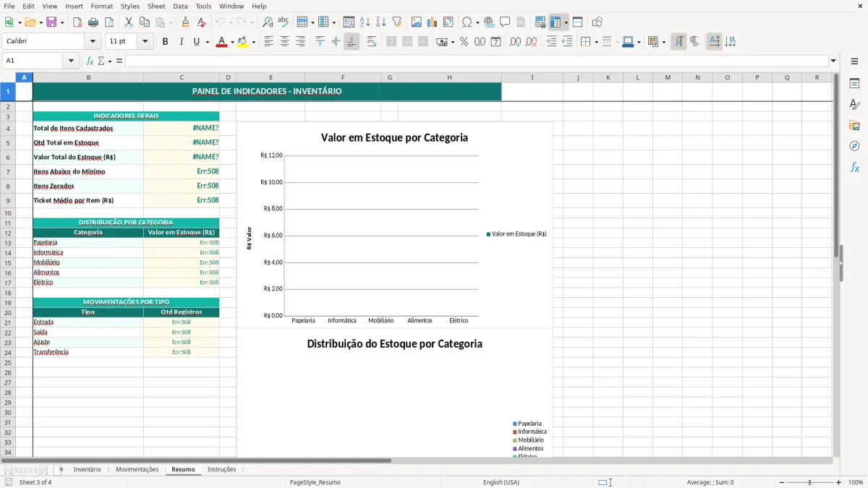Click column C header
Image resolution: width=868 pixels, height=488 pixels.
pyautogui.click(x=182, y=77)
